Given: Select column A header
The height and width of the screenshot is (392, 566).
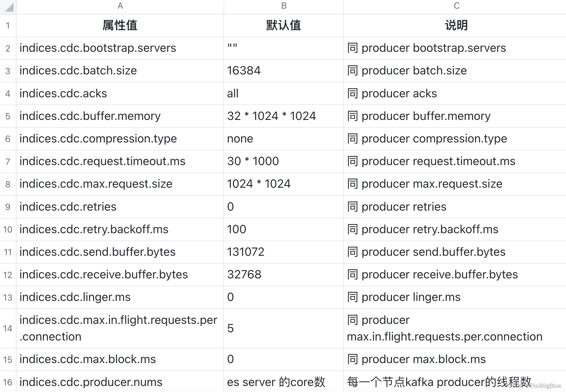Looking at the screenshot, I should [x=120, y=6].
